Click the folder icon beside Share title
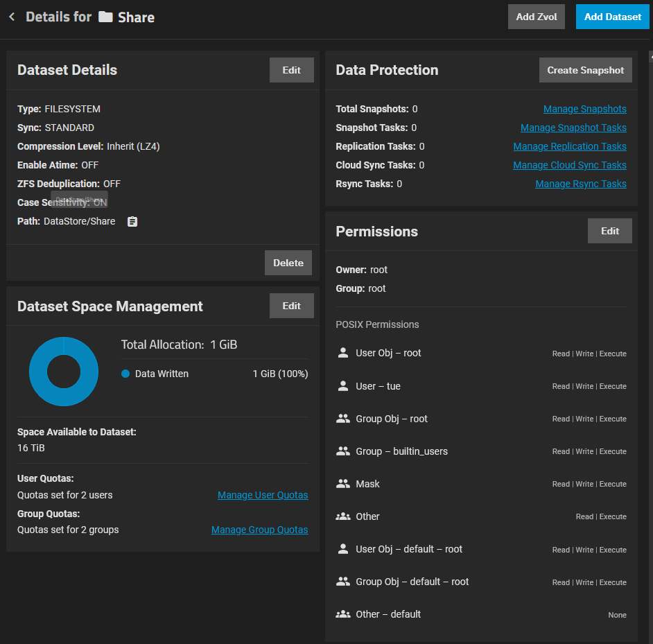Image resolution: width=653 pixels, height=644 pixels. pyautogui.click(x=106, y=17)
